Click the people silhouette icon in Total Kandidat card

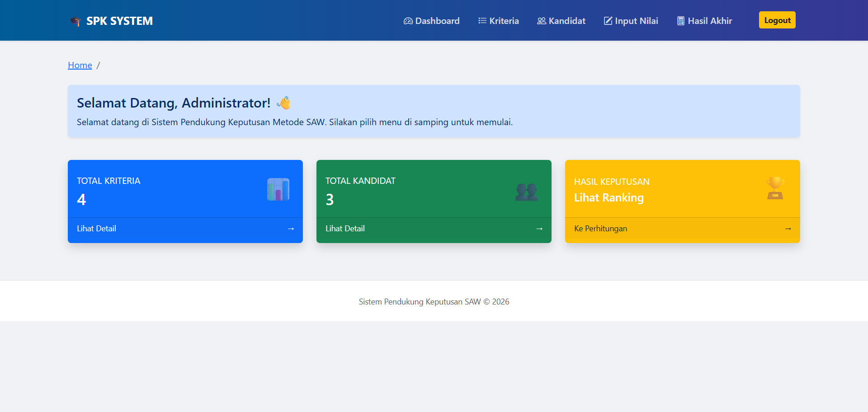527,192
